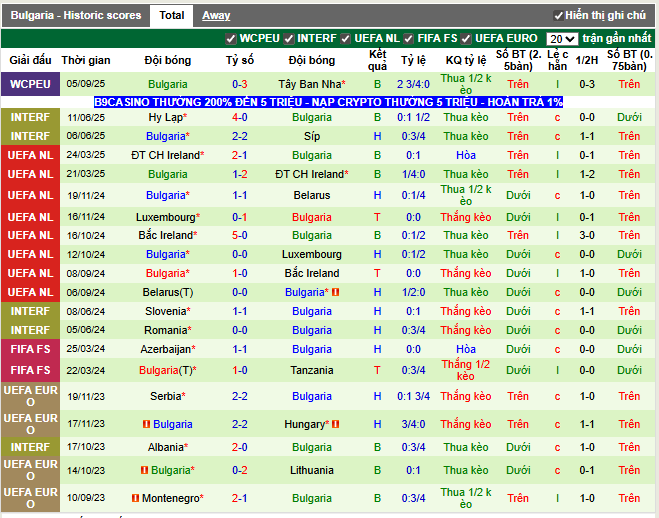Toggle the INTERF filter checkbox

[288, 39]
